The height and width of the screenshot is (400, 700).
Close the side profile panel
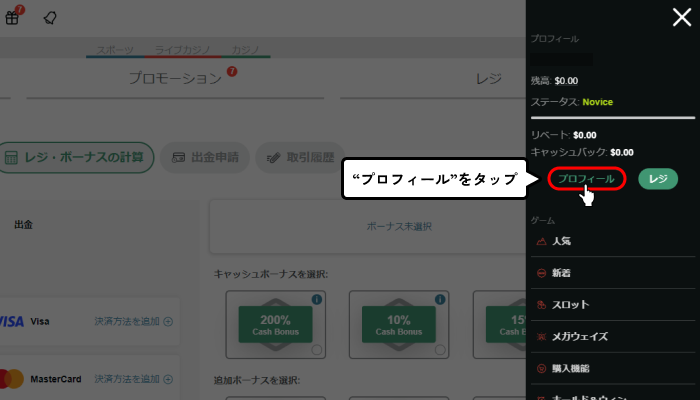click(682, 18)
